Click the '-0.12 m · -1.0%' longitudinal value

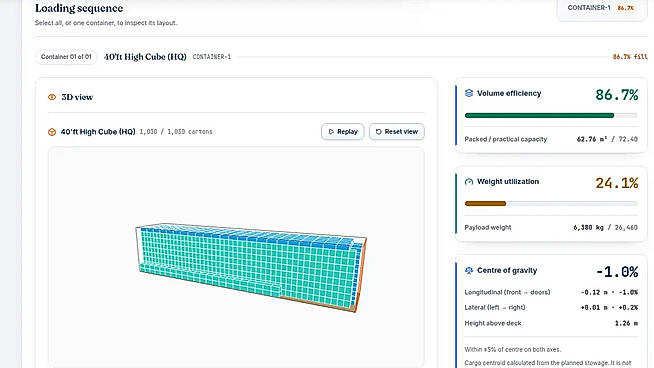609,292
